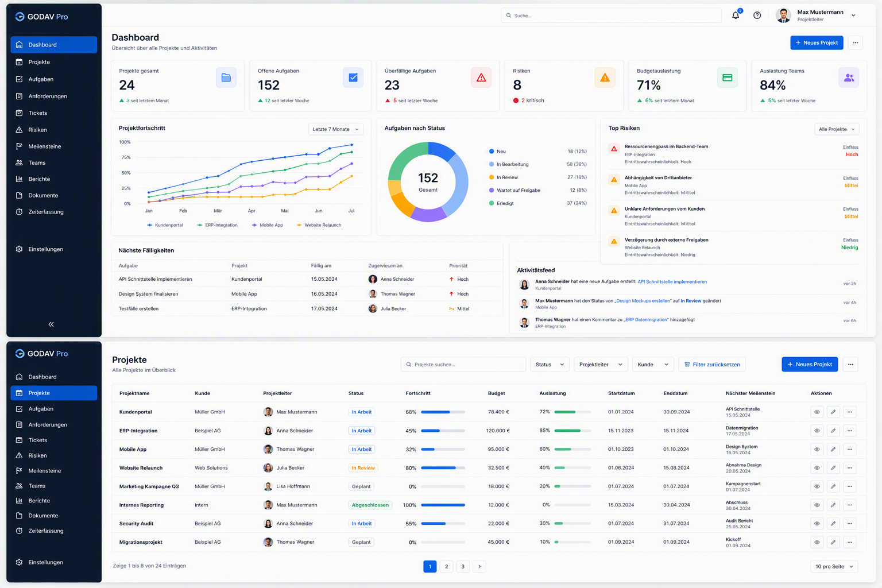
Task: Click the people icon on Auslastung Teams card
Action: (x=849, y=78)
